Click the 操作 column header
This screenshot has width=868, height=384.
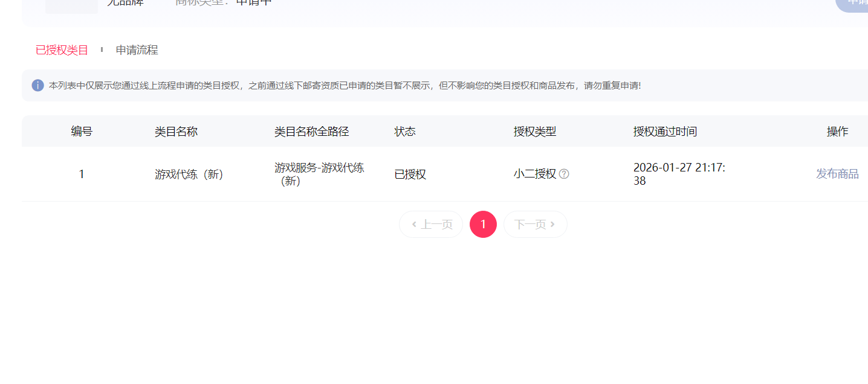837,132
